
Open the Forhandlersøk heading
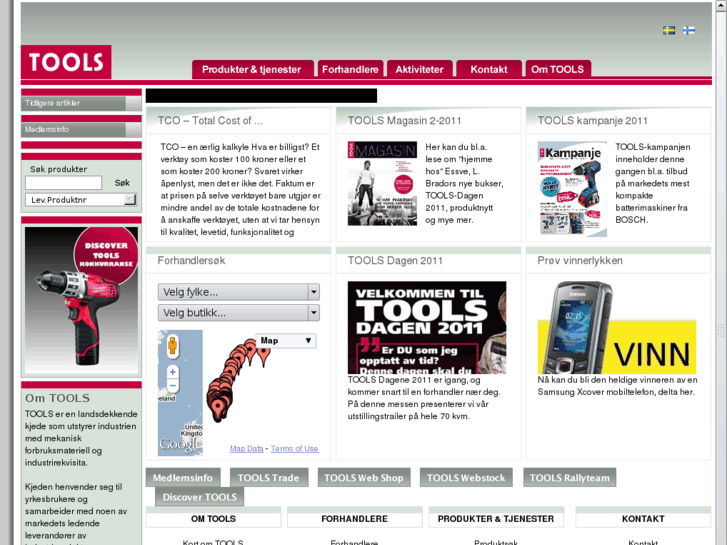click(191, 261)
